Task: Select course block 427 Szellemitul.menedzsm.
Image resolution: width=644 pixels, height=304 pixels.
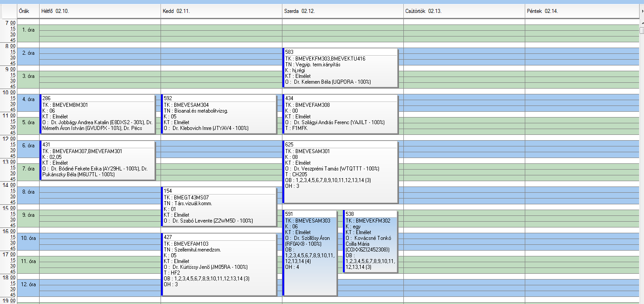Action: 219,264
